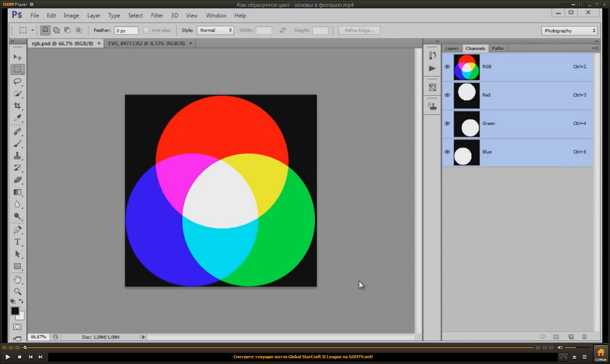Select the Move tool

click(18, 57)
